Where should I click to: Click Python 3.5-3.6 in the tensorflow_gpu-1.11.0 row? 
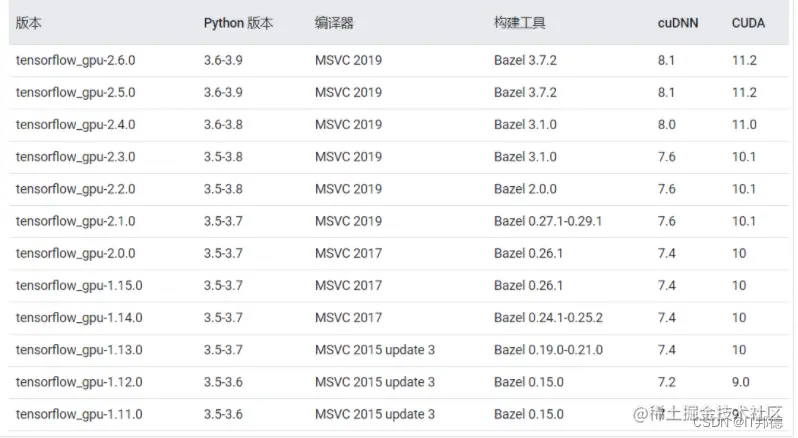coord(223,414)
